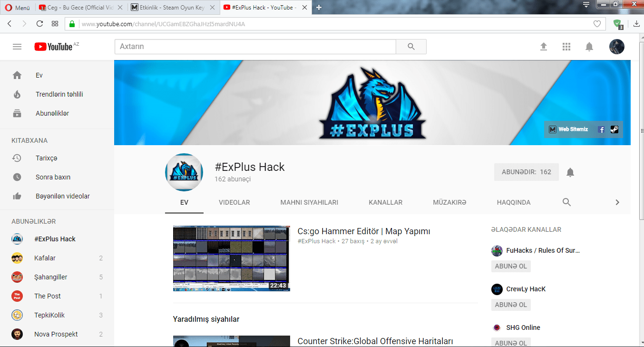Screen dimensions: 644x347
Task: Open a new tab with plus button
Action: (x=319, y=7)
